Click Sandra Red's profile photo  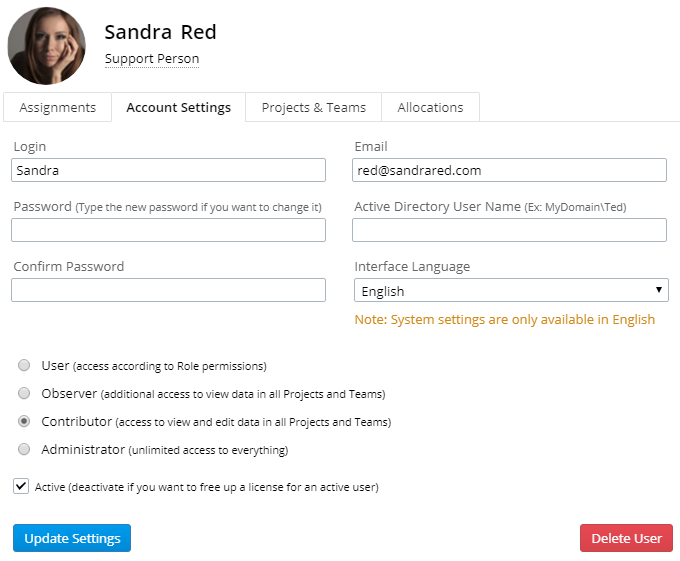46,46
